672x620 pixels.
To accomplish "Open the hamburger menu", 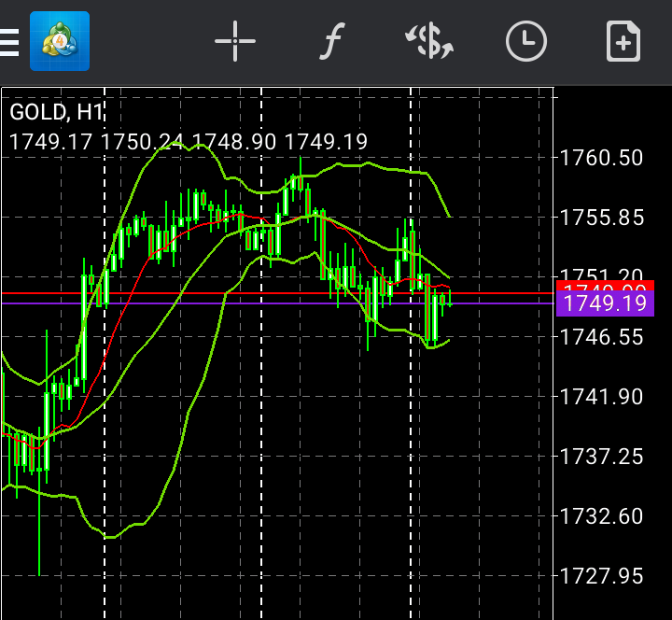I will [8, 42].
